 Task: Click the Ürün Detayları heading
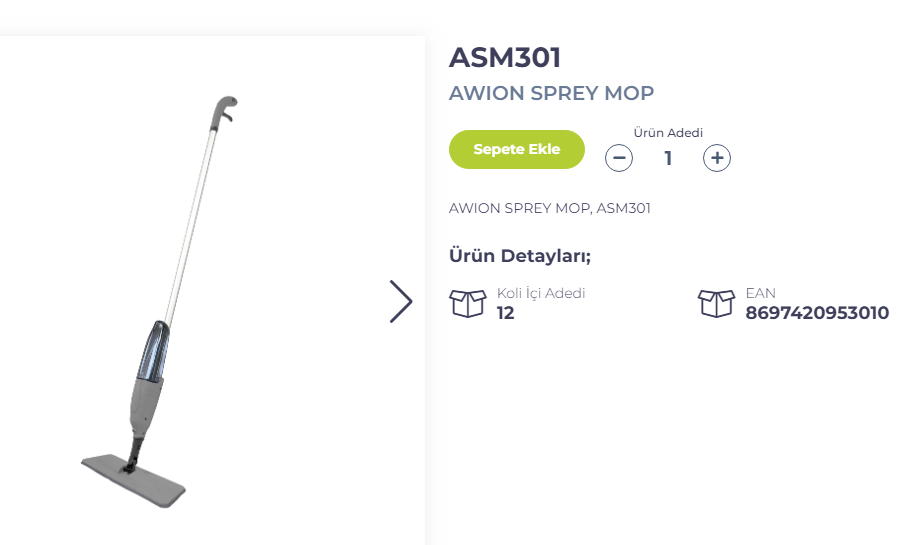tap(520, 256)
